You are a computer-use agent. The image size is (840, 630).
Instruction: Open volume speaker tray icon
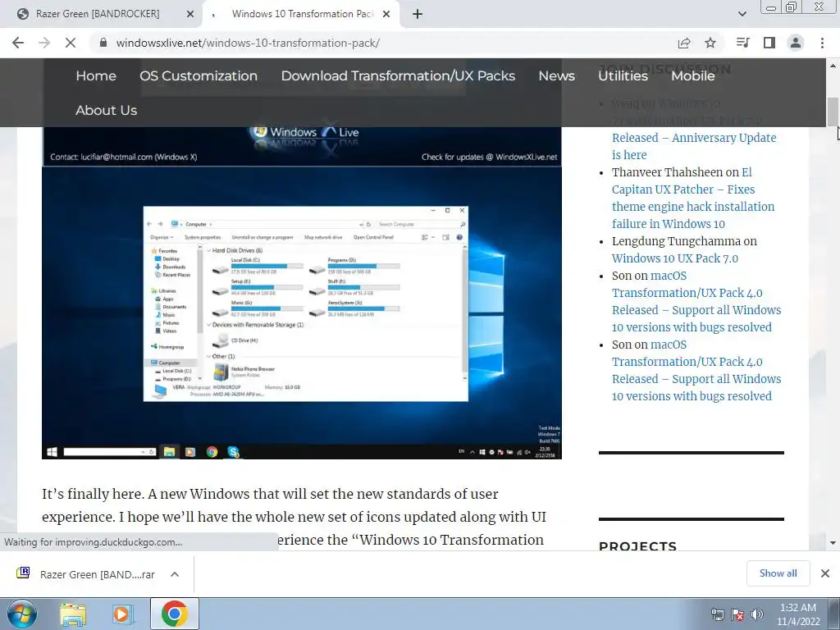[756, 614]
